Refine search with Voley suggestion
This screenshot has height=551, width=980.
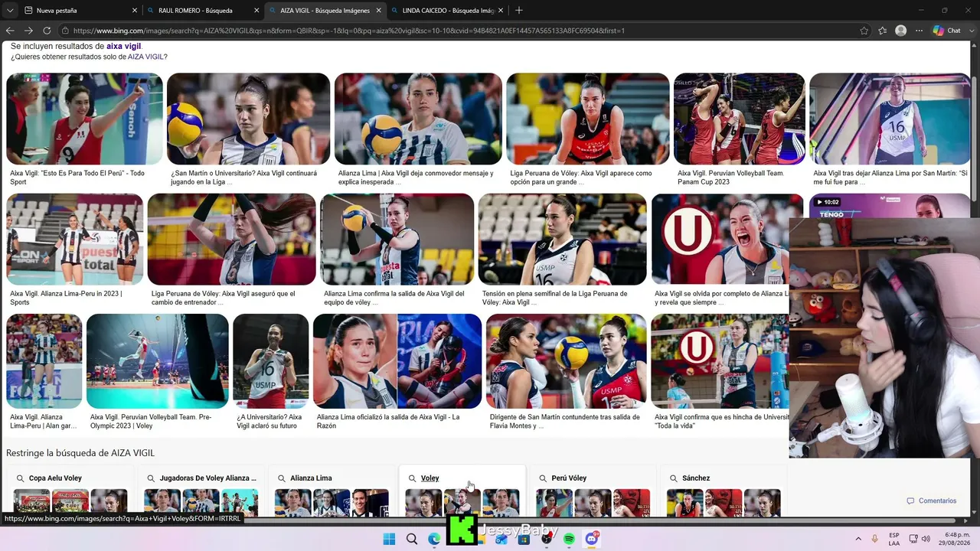click(462, 490)
